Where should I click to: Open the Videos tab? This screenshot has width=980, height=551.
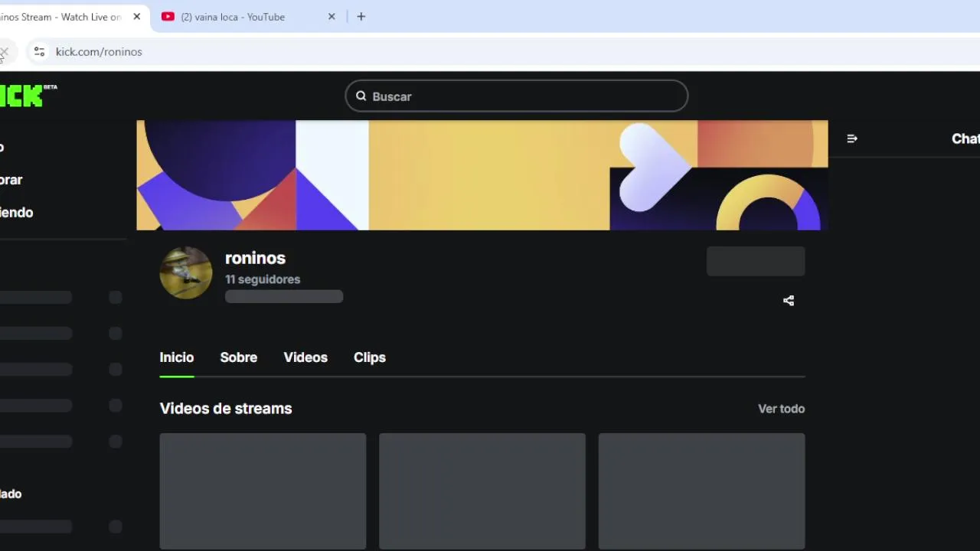(305, 357)
